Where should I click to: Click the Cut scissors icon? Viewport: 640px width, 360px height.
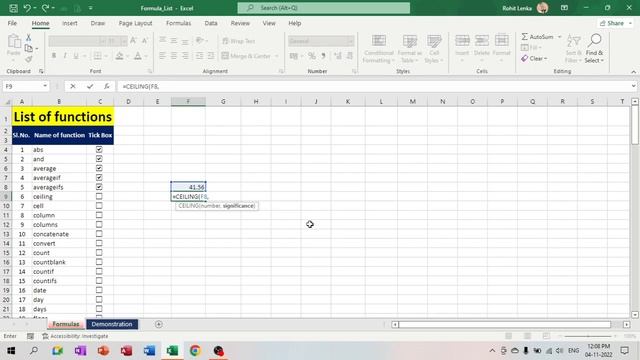(29, 38)
